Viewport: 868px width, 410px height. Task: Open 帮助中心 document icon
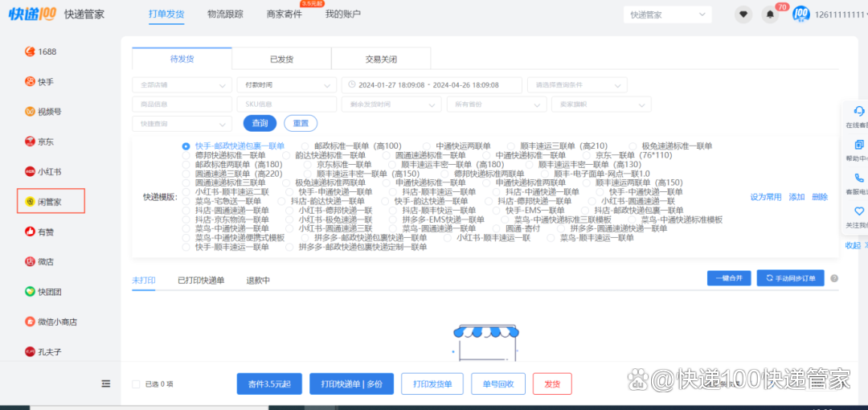click(859, 145)
